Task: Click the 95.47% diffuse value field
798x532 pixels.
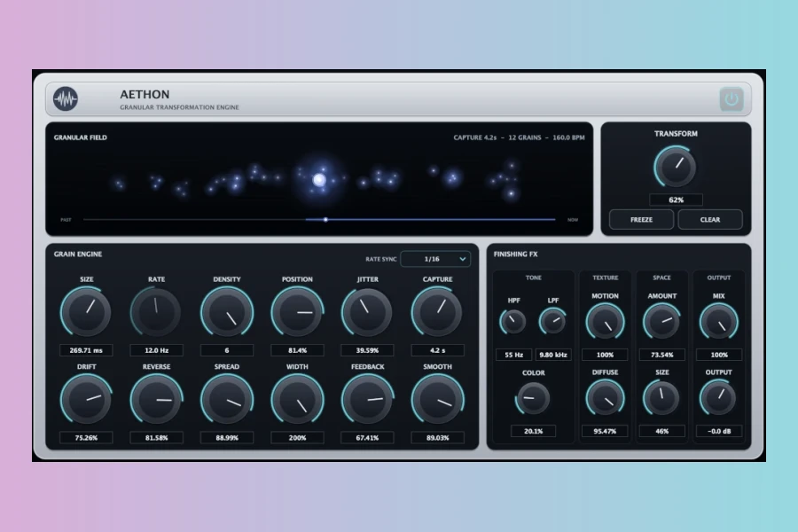Action: [x=605, y=431]
